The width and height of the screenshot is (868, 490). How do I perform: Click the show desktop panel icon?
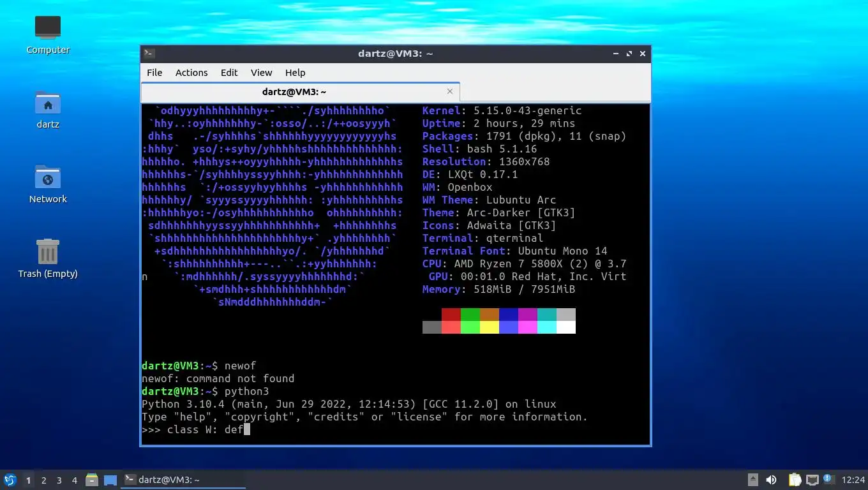(110, 480)
